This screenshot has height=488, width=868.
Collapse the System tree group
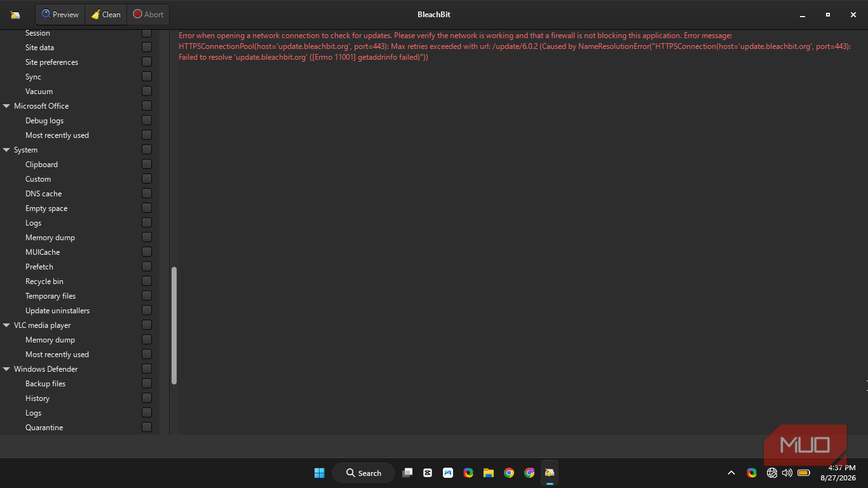click(6, 150)
